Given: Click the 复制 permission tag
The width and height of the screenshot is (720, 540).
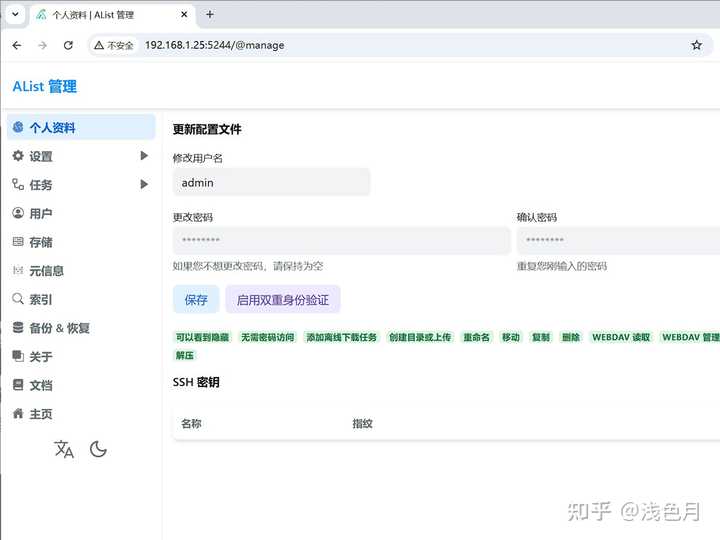Looking at the screenshot, I should pyautogui.click(x=541, y=338).
